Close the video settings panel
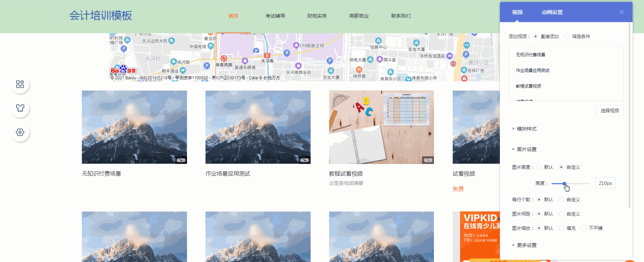 [x=621, y=12]
